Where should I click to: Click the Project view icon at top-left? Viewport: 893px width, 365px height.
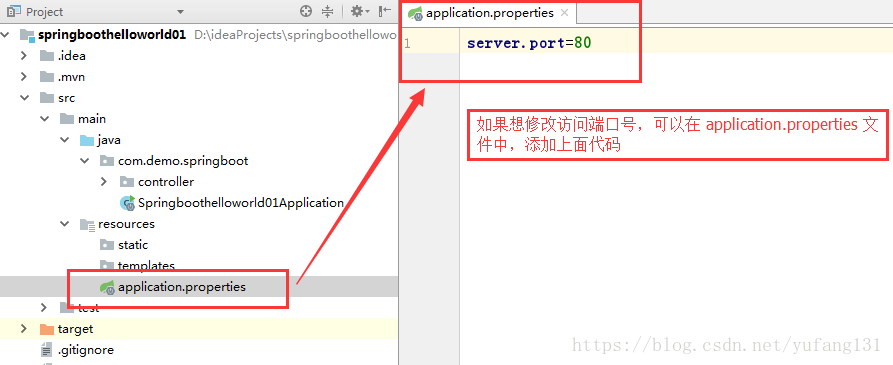(x=14, y=11)
